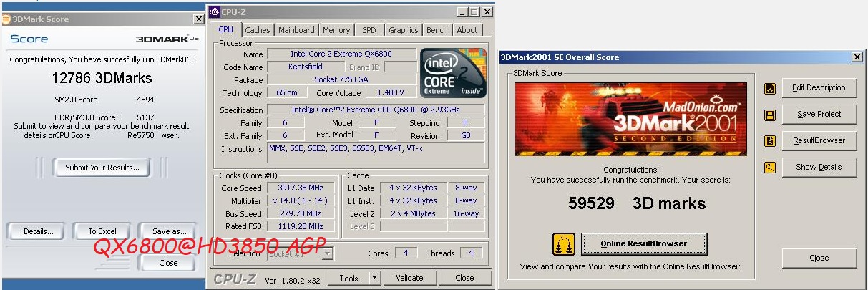Click Save as in 3DMark06 score window
The width and height of the screenshot is (868, 290).
[x=170, y=231]
